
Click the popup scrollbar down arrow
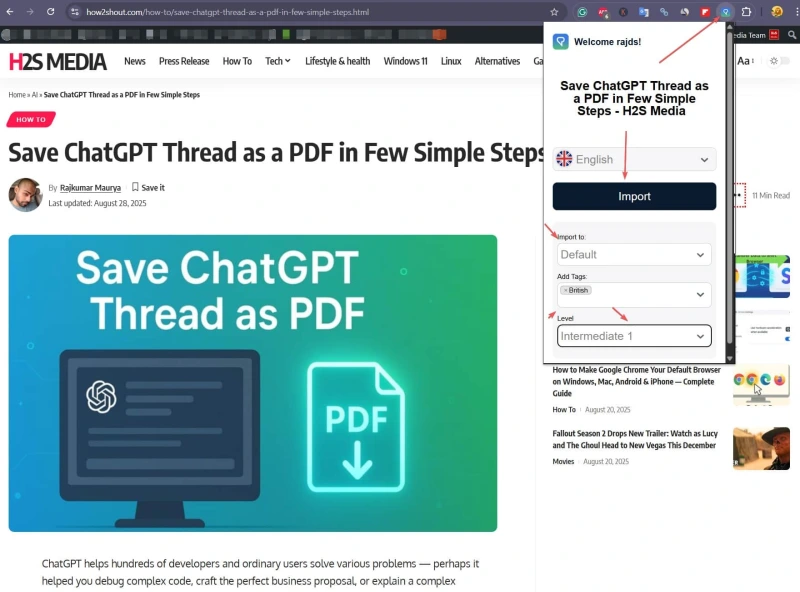730,358
